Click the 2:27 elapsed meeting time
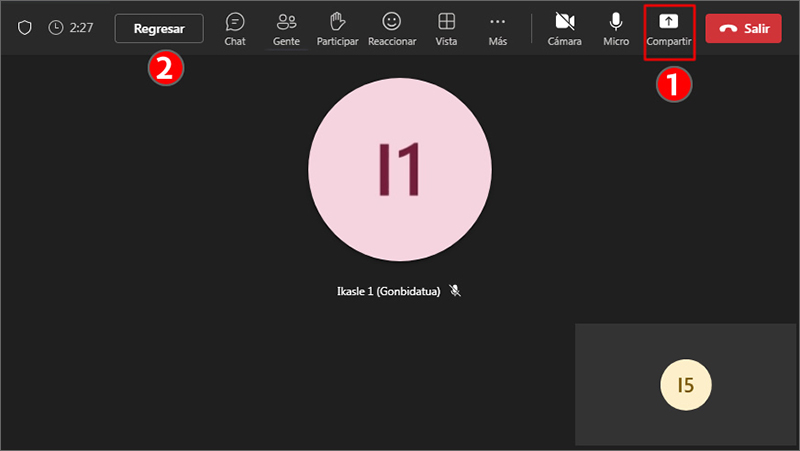The image size is (800, 451). pyautogui.click(x=80, y=28)
